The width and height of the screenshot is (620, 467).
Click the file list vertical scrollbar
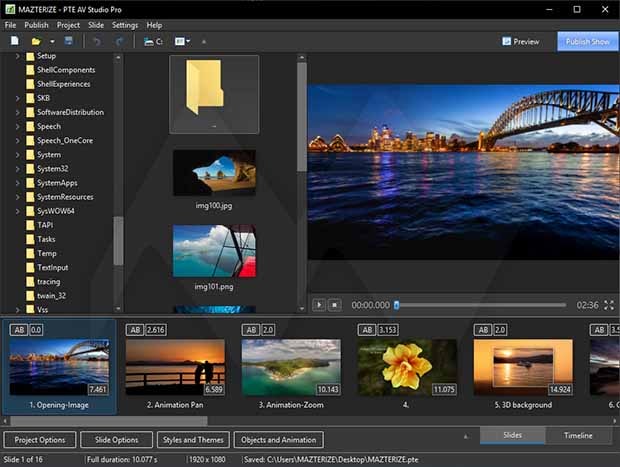(302, 117)
